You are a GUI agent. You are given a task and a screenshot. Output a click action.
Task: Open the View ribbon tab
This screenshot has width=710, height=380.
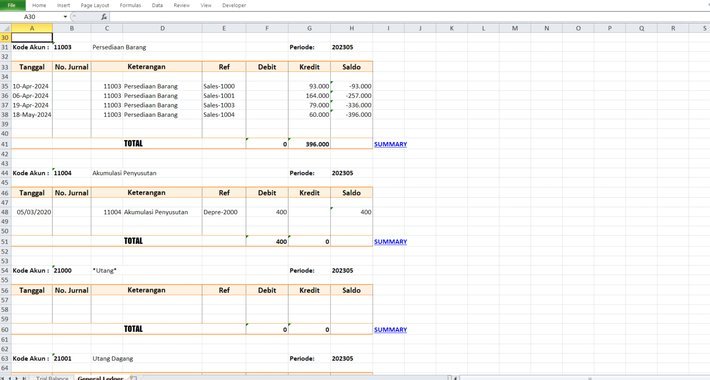[x=206, y=5]
